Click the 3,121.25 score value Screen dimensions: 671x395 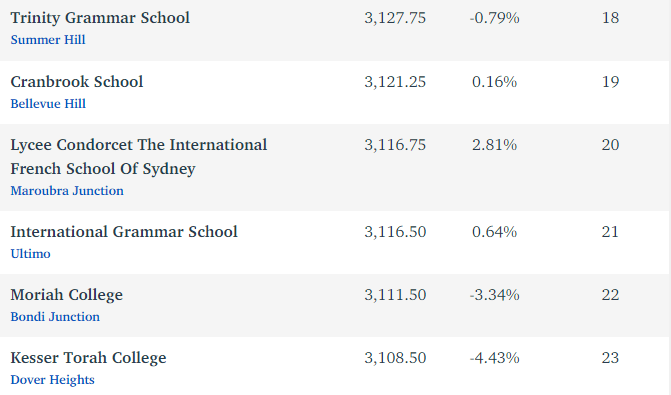tap(395, 82)
